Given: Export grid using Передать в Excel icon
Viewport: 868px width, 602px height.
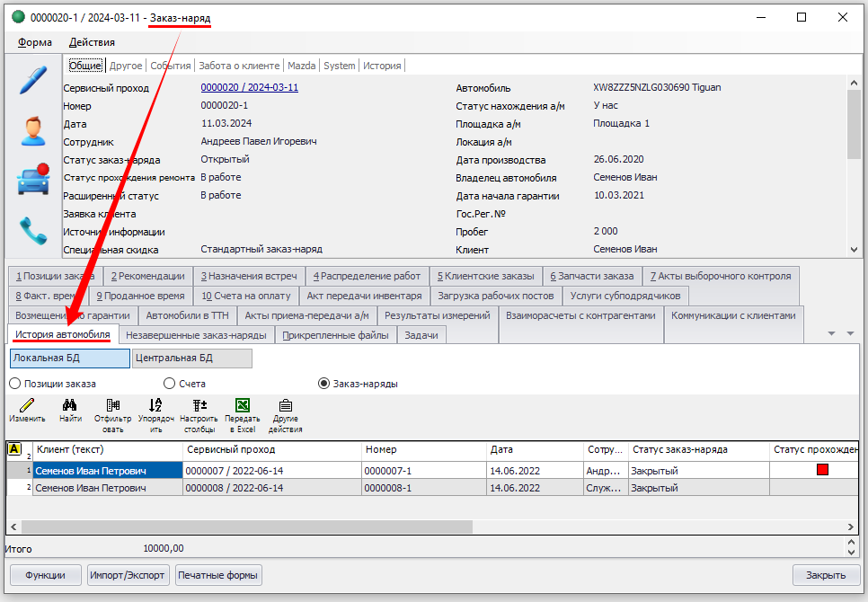Looking at the screenshot, I should 243,411.
